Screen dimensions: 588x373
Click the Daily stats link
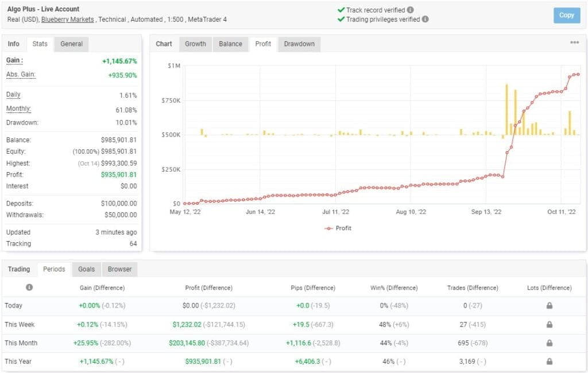click(x=13, y=94)
